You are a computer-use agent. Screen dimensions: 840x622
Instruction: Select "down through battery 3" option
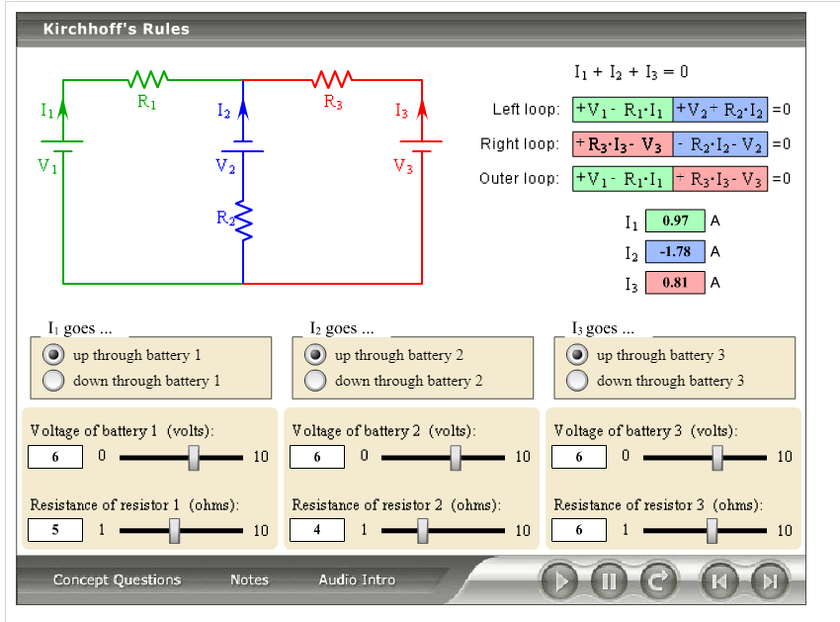[576, 381]
